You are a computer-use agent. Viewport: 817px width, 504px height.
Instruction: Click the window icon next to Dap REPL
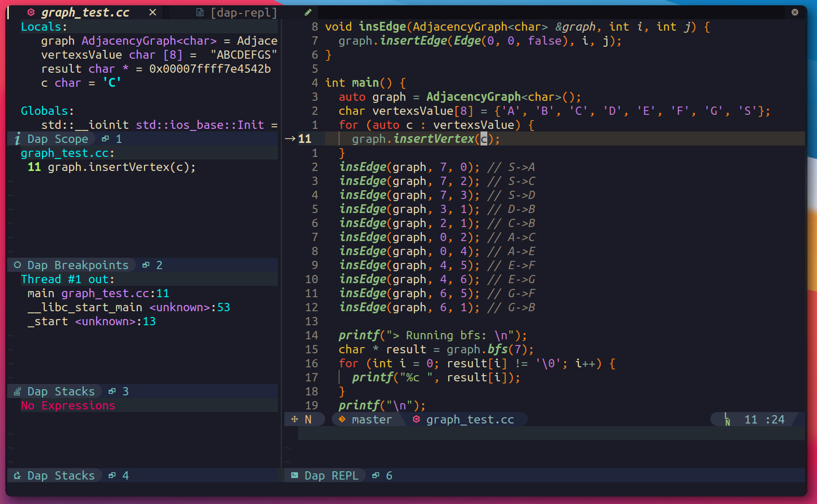(x=375, y=475)
